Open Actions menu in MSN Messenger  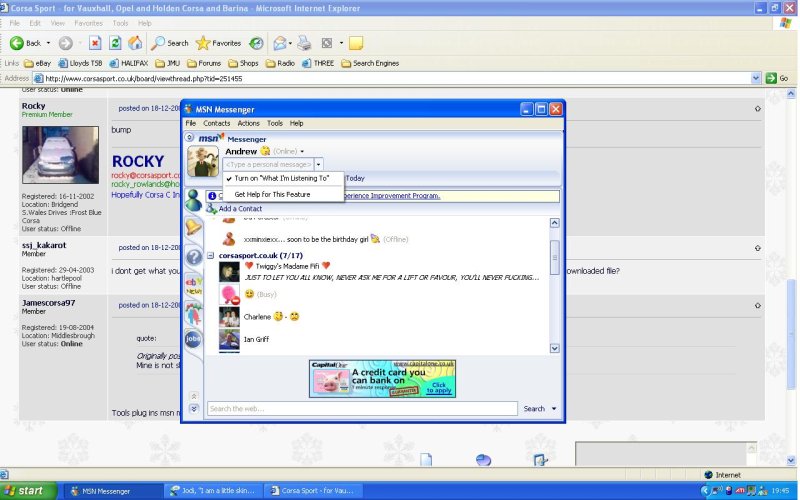248,123
